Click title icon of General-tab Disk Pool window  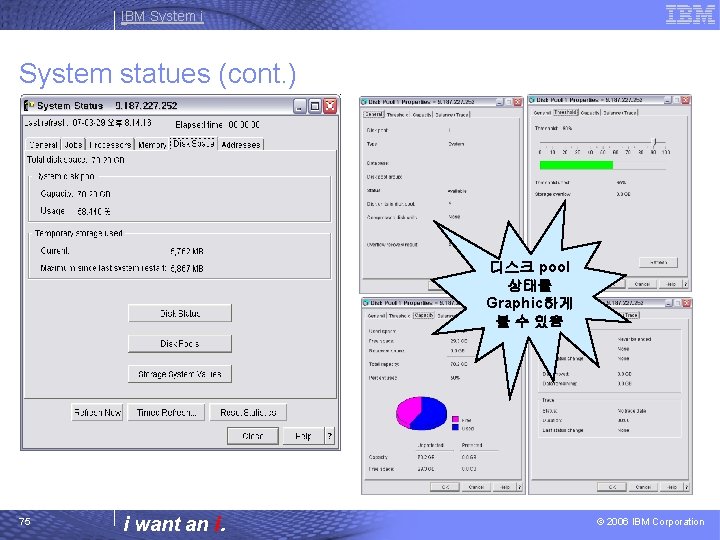click(364, 101)
